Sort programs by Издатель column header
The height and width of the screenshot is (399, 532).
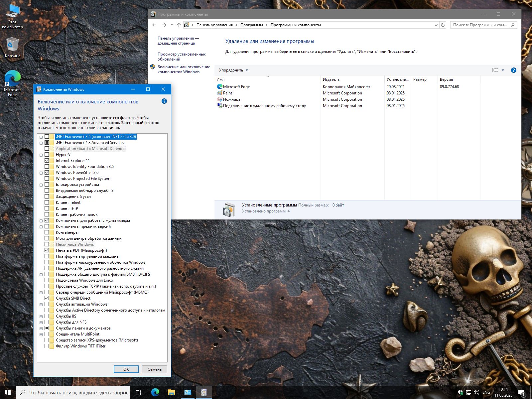[x=352, y=79]
